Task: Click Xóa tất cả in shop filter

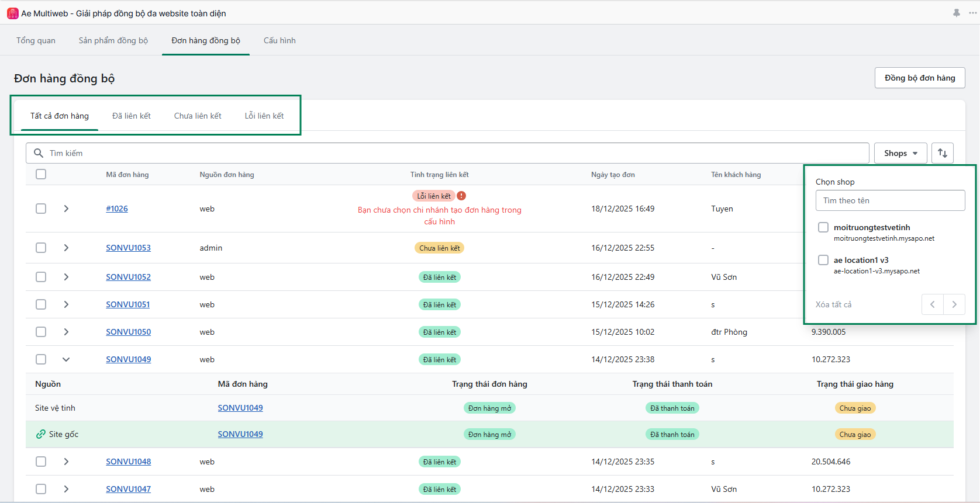Action: tap(833, 304)
